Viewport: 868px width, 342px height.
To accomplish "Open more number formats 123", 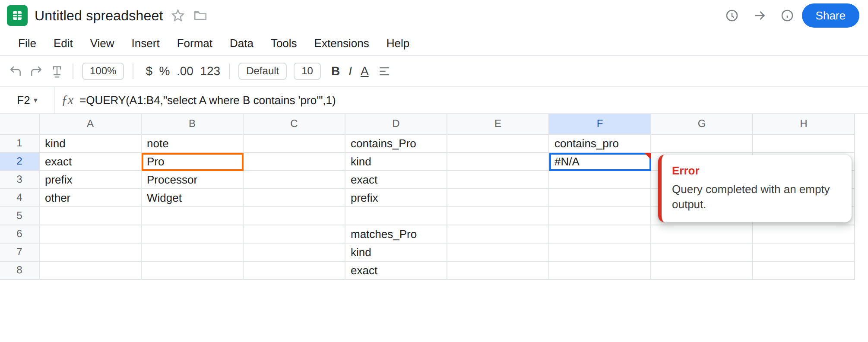I will click(210, 71).
